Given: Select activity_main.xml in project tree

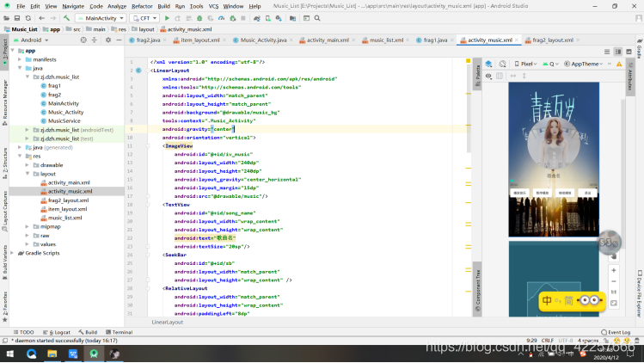Looking at the screenshot, I should pyautogui.click(x=69, y=182).
